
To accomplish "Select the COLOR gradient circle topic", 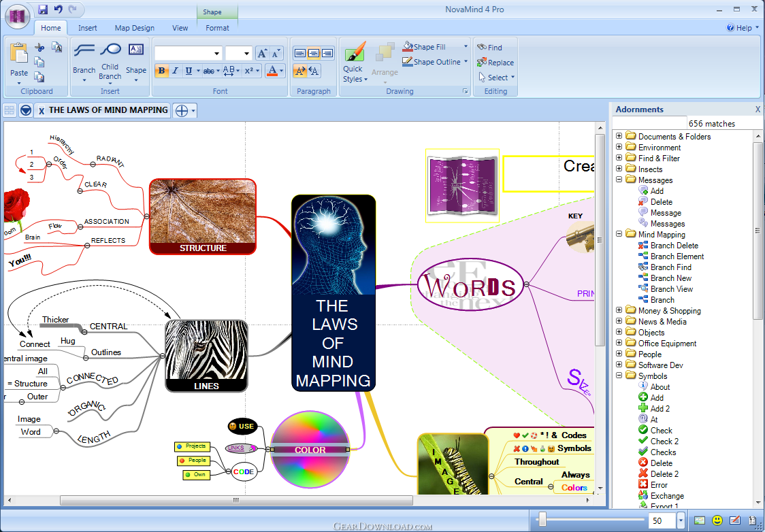I will 310,449.
